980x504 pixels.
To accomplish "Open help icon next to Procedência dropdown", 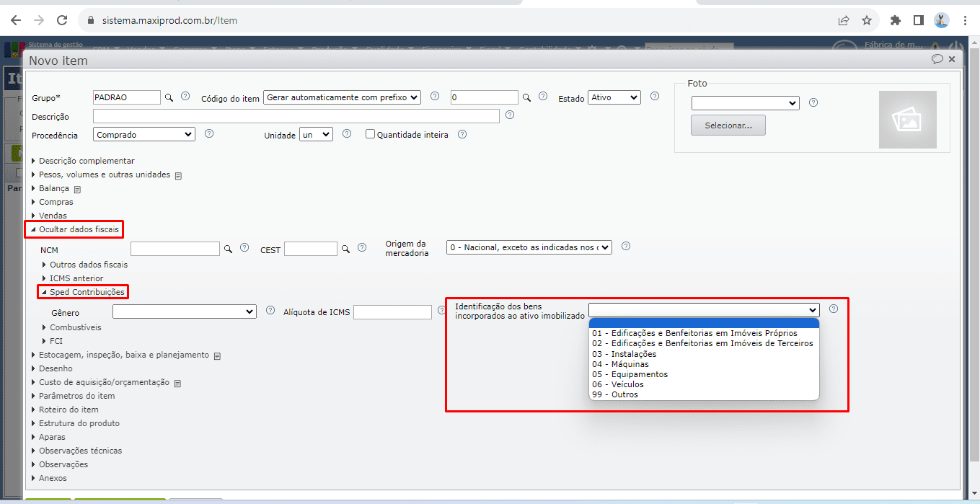I will (209, 133).
